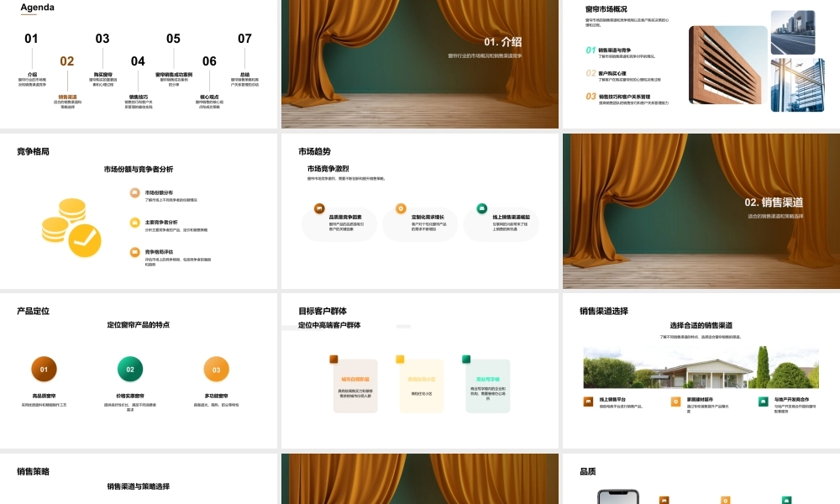Click the 销售渠道与策略选择 heading
This screenshot has height=504, width=840.
point(139,486)
